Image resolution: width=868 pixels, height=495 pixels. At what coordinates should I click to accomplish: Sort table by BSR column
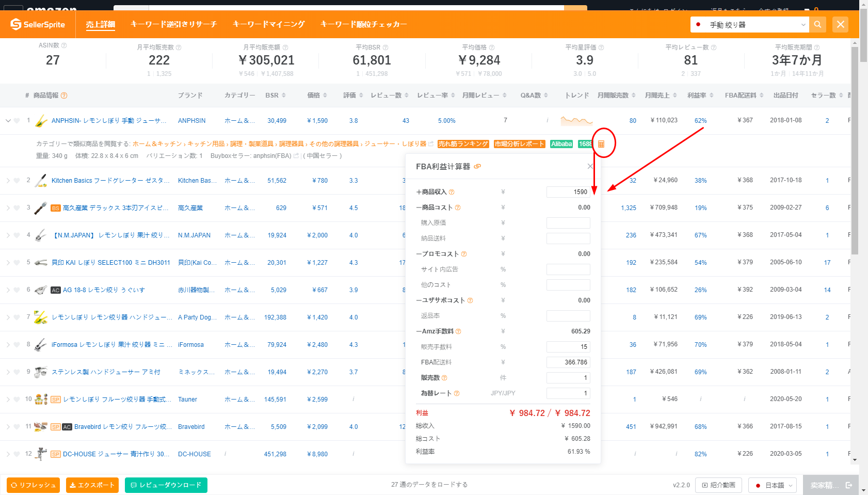[x=275, y=95]
